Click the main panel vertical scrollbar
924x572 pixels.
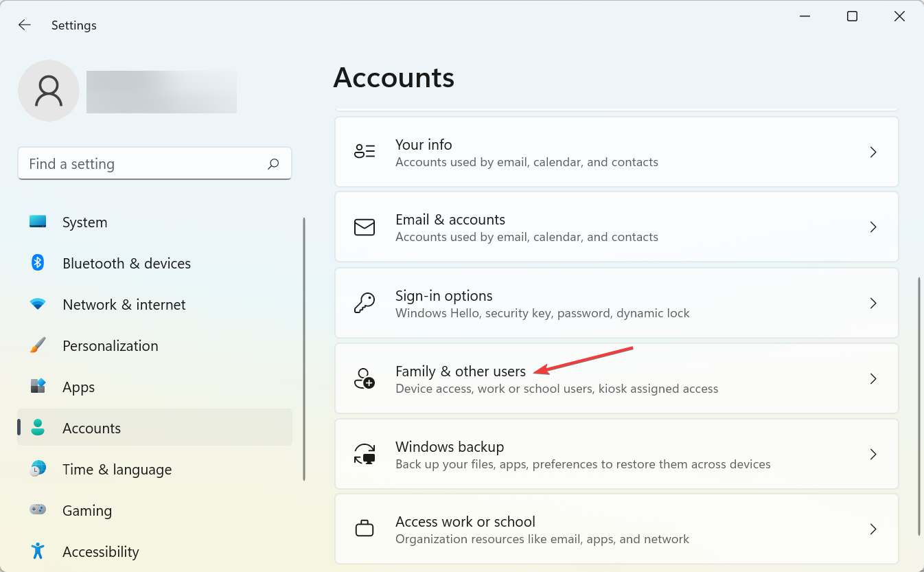[919, 407]
